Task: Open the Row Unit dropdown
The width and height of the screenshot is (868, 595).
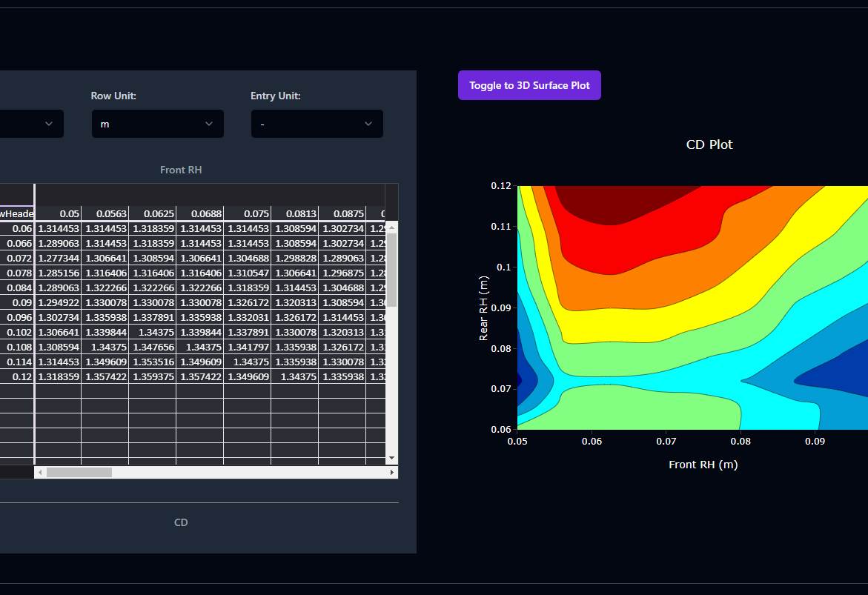Action: 158,124
